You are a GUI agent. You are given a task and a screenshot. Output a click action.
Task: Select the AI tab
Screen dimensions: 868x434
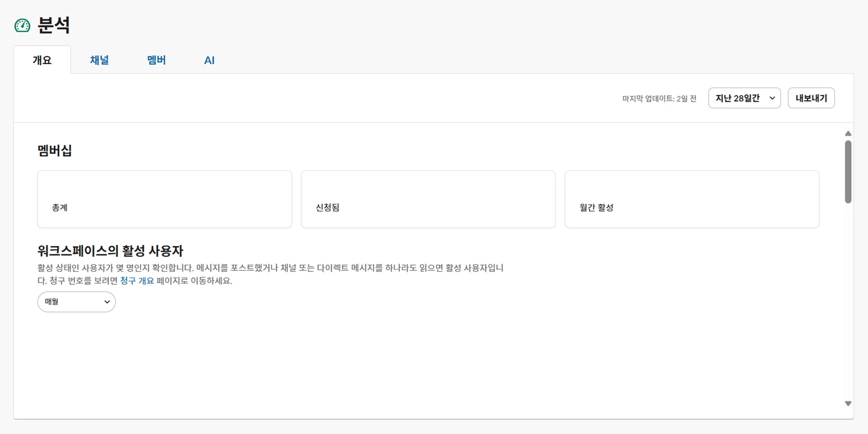[209, 60]
